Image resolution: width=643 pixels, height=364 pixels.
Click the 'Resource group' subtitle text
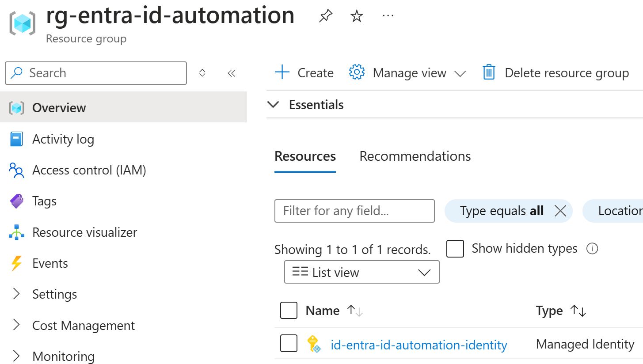pos(86,39)
